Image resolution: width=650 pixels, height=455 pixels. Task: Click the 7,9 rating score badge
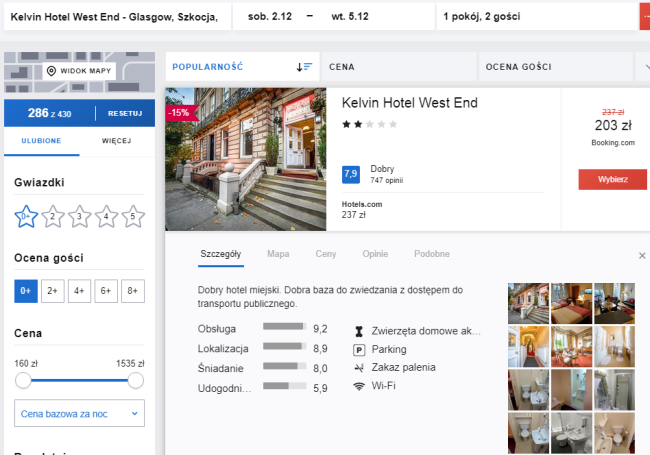pyautogui.click(x=351, y=174)
